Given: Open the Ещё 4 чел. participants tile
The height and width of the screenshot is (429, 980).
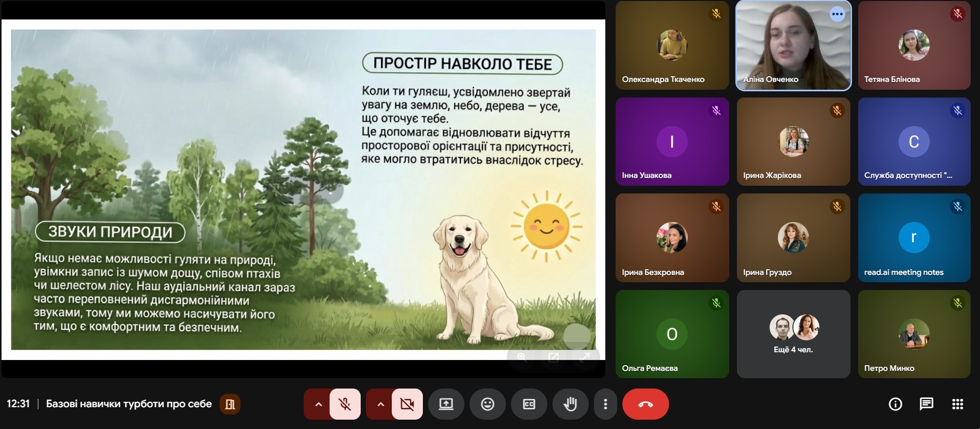Looking at the screenshot, I should point(793,334).
